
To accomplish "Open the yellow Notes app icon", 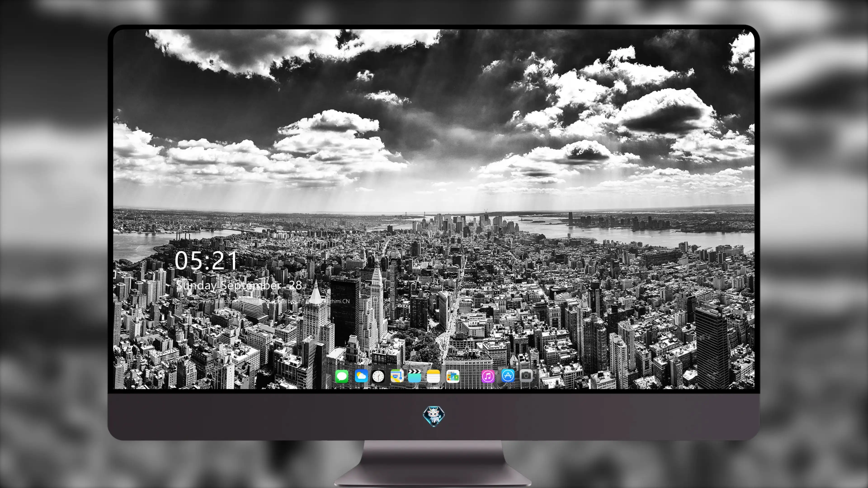I will [433, 376].
